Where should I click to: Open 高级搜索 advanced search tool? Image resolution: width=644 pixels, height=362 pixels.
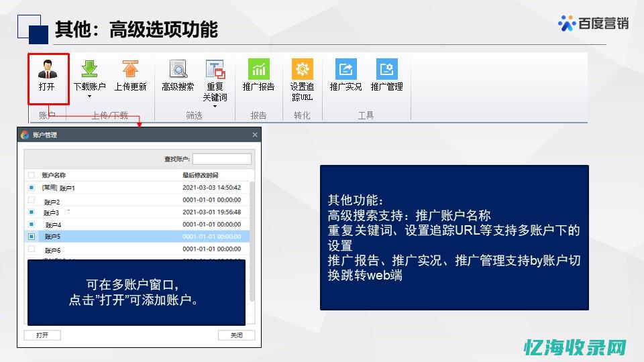coord(178,70)
